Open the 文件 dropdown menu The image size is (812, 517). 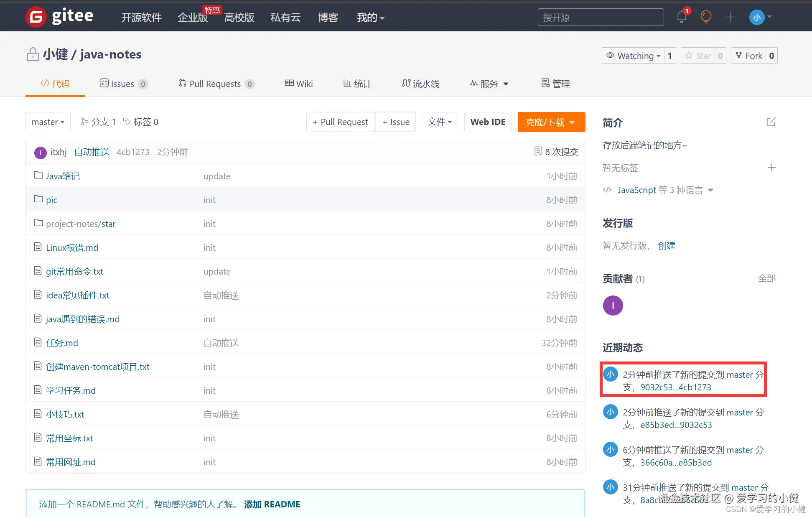click(440, 122)
